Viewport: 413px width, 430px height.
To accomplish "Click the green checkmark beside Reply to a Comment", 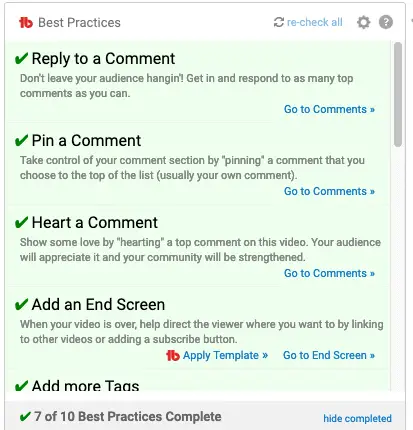I will coord(21,59).
